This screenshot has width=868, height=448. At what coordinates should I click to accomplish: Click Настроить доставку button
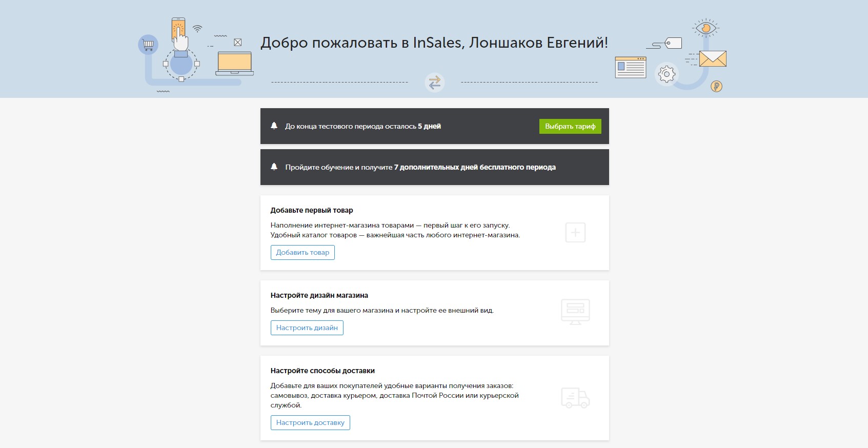(x=310, y=422)
